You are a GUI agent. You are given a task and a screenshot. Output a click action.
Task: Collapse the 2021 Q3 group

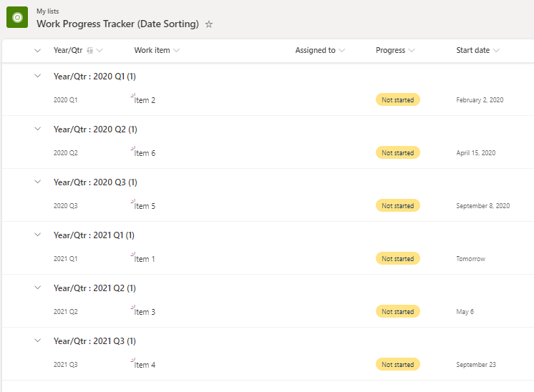coord(38,340)
